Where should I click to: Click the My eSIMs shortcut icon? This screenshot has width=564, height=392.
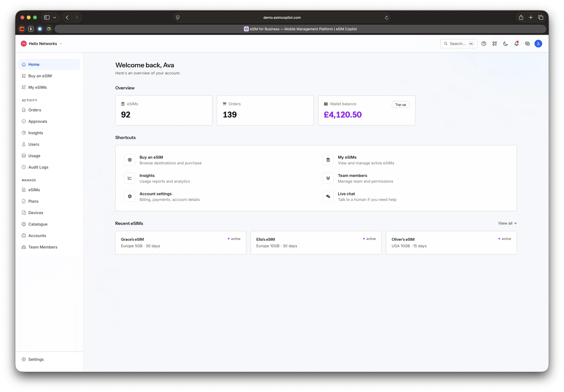pos(328,160)
